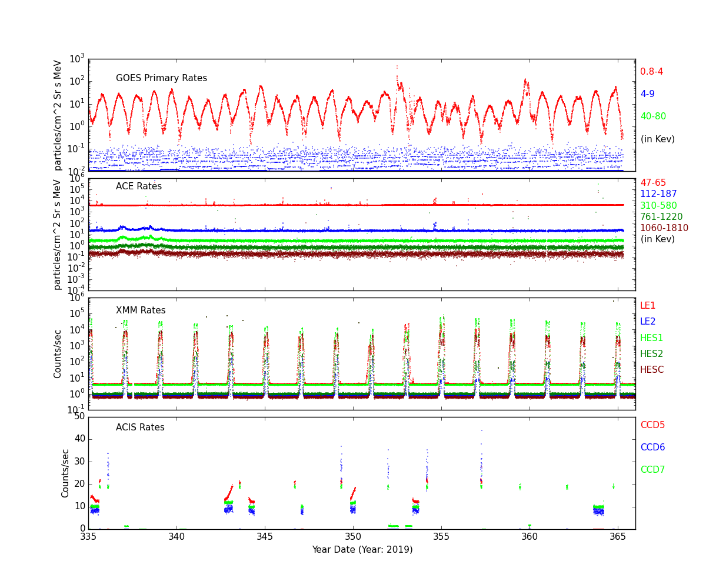This screenshot has width=706, height=588.
Task: Click the ACIS Rates panel title
Action: pyautogui.click(x=140, y=427)
